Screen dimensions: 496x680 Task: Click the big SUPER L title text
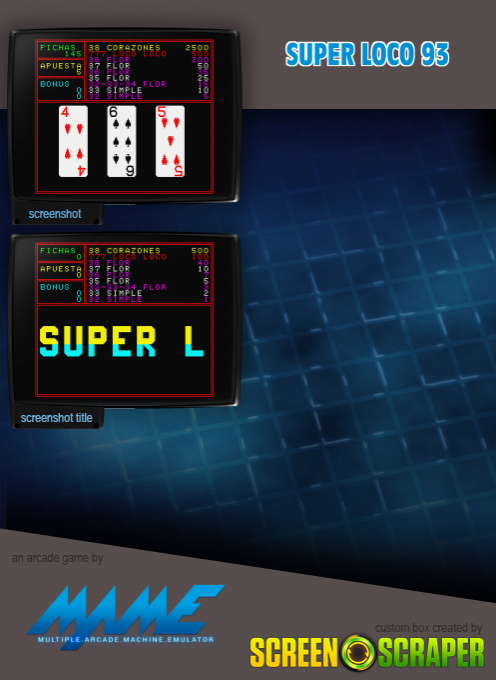pos(121,341)
